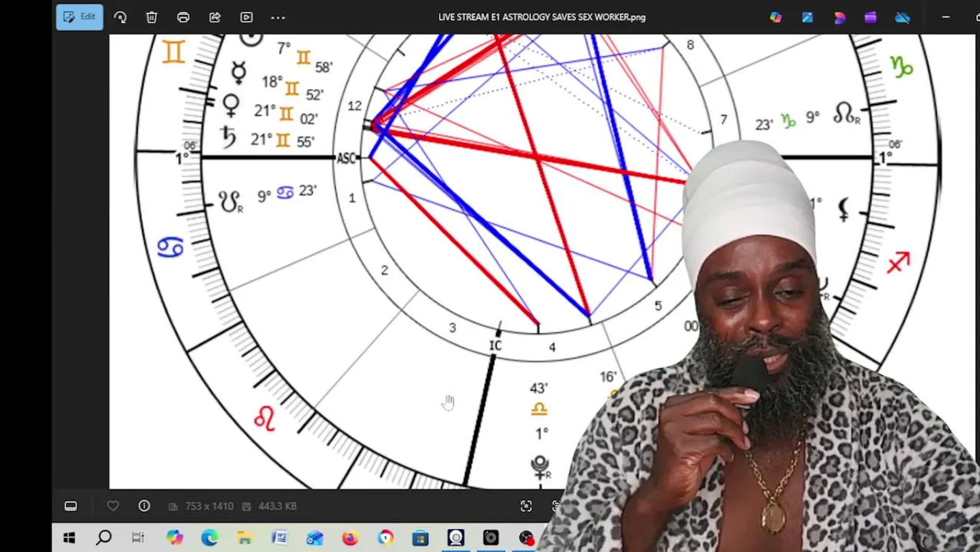Click the OneDrive cloud icon
The image size is (980, 552).
tap(903, 17)
